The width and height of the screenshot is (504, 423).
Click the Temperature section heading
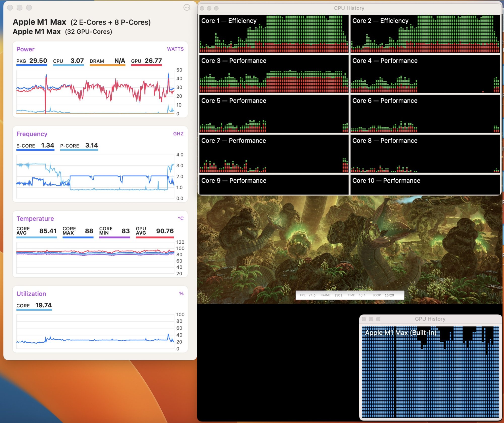coord(35,218)
